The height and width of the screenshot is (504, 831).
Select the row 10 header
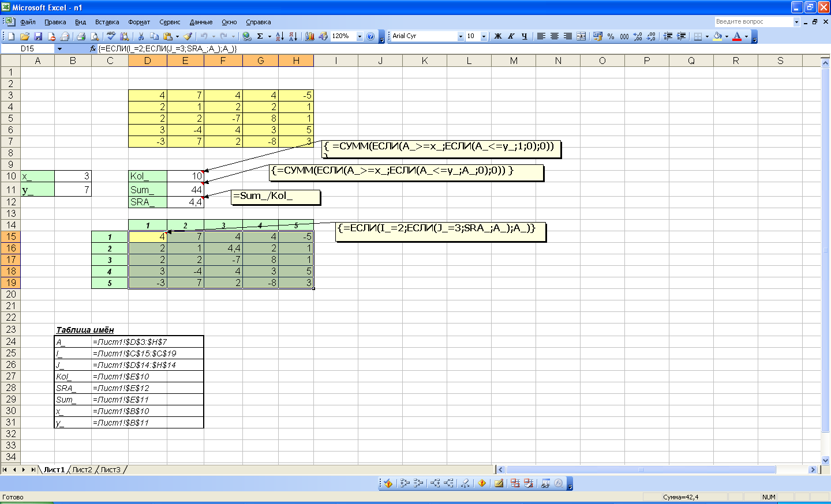tap(10, 176)
